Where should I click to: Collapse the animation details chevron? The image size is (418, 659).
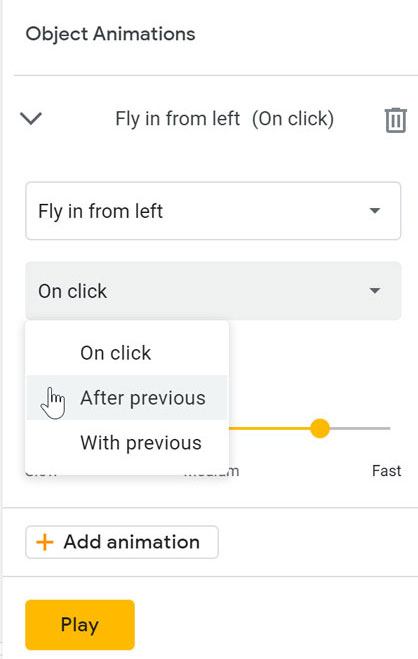(31, 119)
